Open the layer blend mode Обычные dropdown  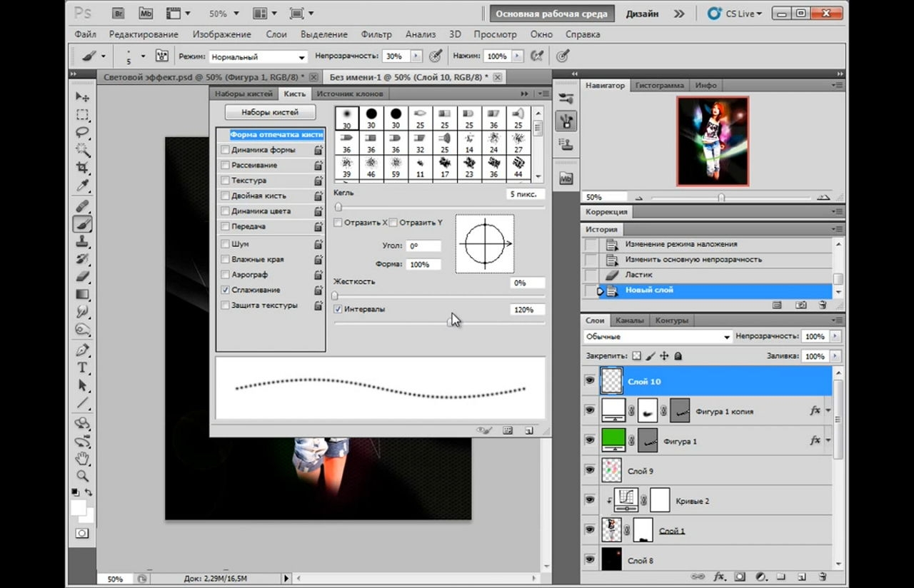tap(658, 336)
